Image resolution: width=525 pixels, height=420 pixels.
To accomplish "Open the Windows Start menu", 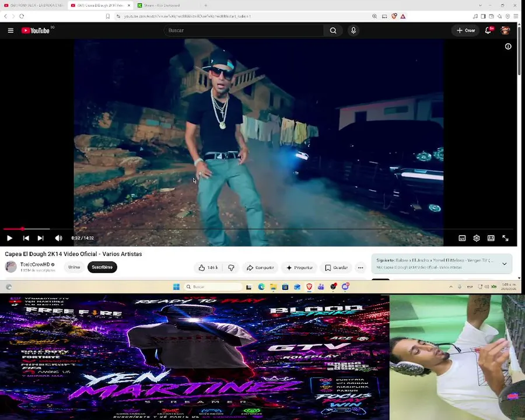I will tap(176, 286).
